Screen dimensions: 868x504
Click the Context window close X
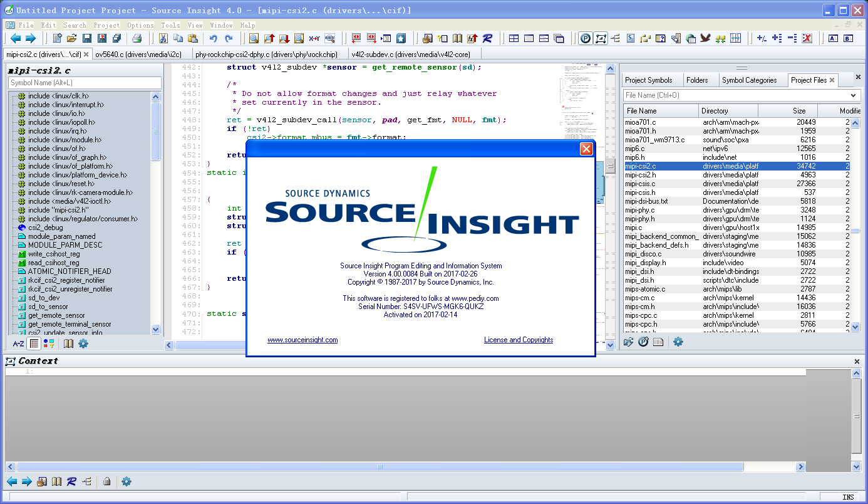[857, 362]
